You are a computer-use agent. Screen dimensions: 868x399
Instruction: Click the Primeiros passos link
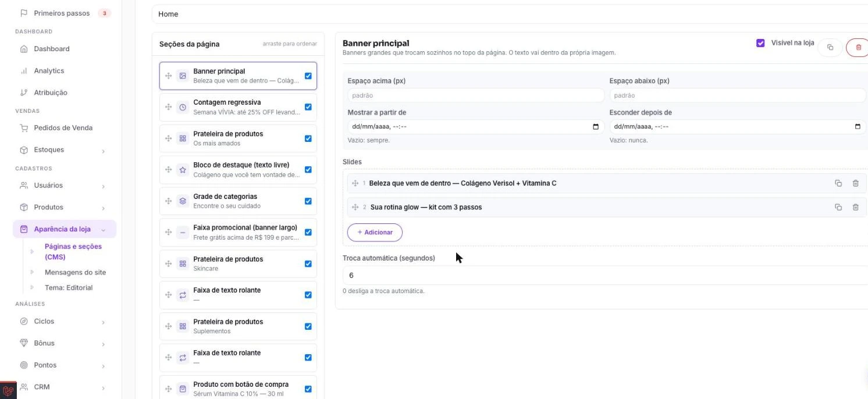pos(62,13)
